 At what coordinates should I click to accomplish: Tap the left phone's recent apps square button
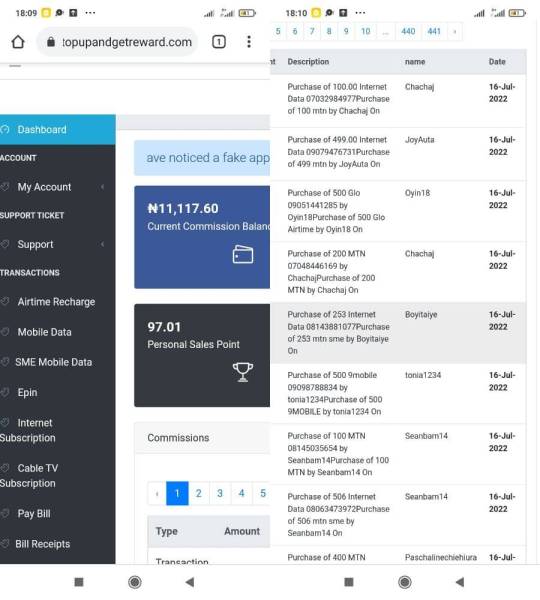(79, 582)
